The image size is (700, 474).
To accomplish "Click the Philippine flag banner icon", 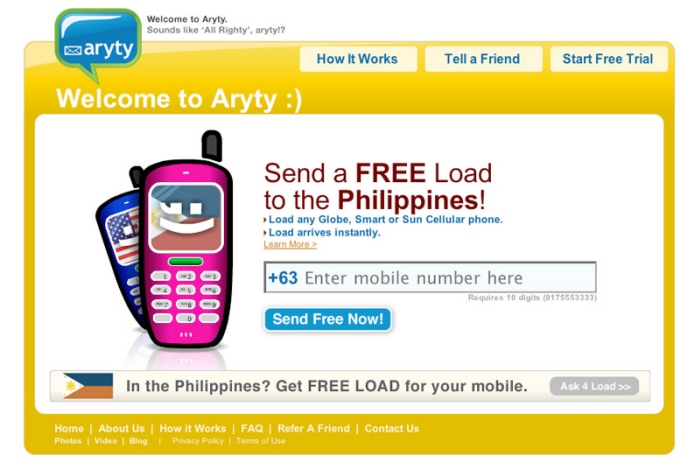I will pos(88,386).
